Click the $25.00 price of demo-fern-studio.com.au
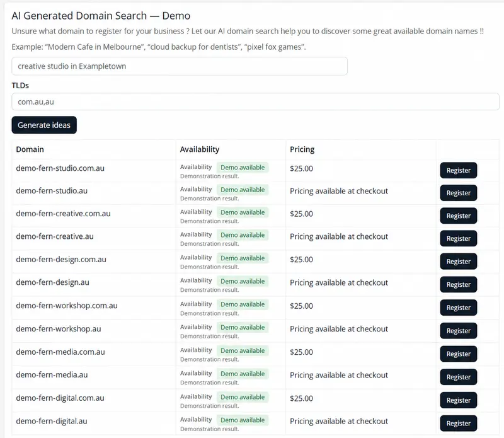The height and width of the screenshot is (438, 504). [x=302, y=168]
